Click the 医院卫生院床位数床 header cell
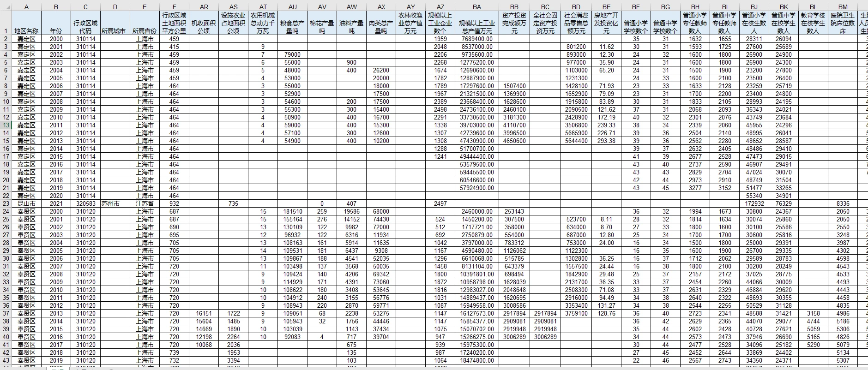 click(x=843, y=23)
